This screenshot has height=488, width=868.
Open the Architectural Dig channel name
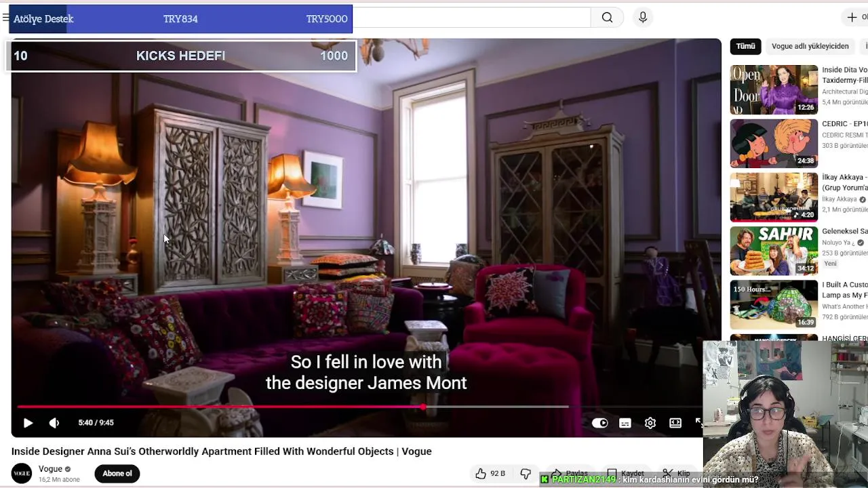coord(845,91)
